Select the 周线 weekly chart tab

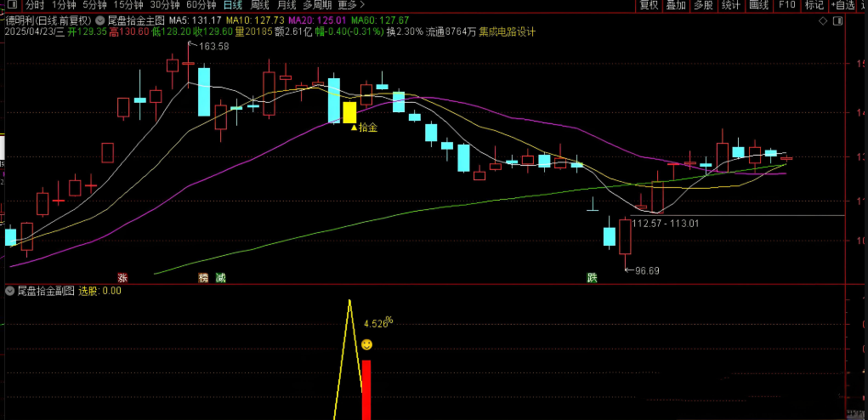pos(259,5)
